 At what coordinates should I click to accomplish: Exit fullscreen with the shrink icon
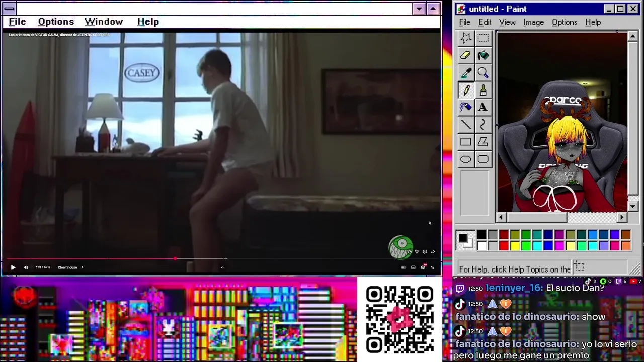point(432,267)
